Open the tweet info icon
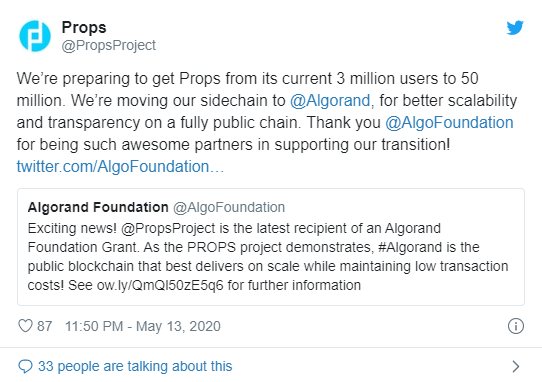The image size is (542, 382). [x=516, y=326]
